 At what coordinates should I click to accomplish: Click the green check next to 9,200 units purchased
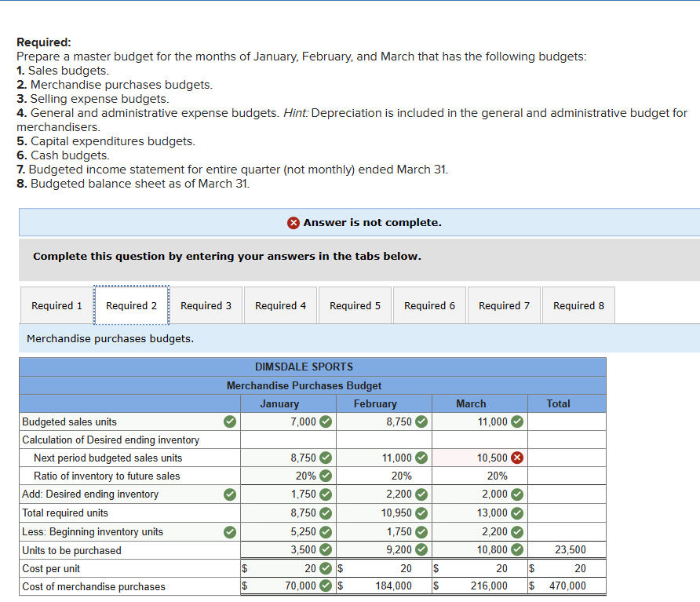(421, 549)
